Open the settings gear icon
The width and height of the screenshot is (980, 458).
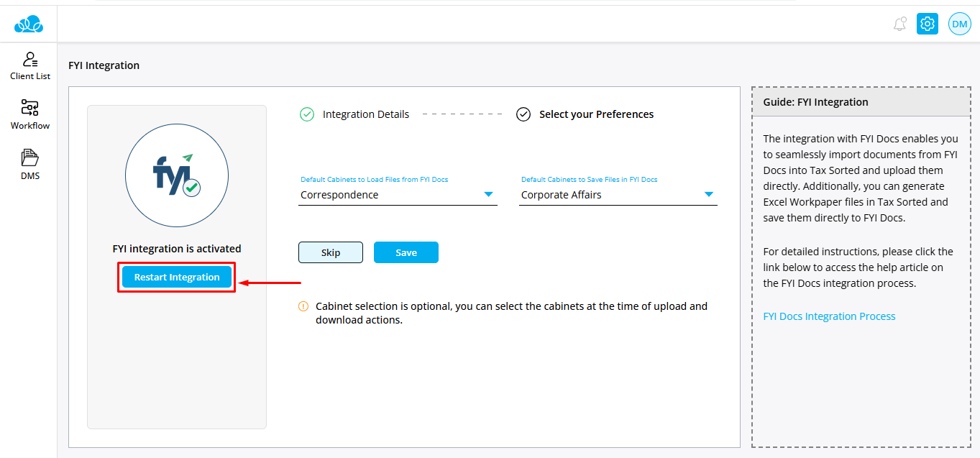pos(928,24)
